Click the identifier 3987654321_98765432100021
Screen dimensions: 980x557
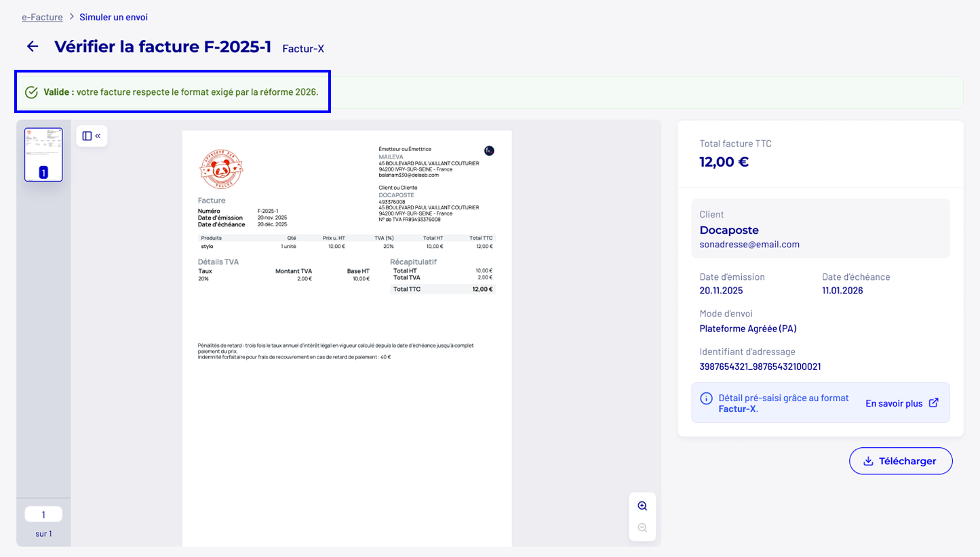760,367
